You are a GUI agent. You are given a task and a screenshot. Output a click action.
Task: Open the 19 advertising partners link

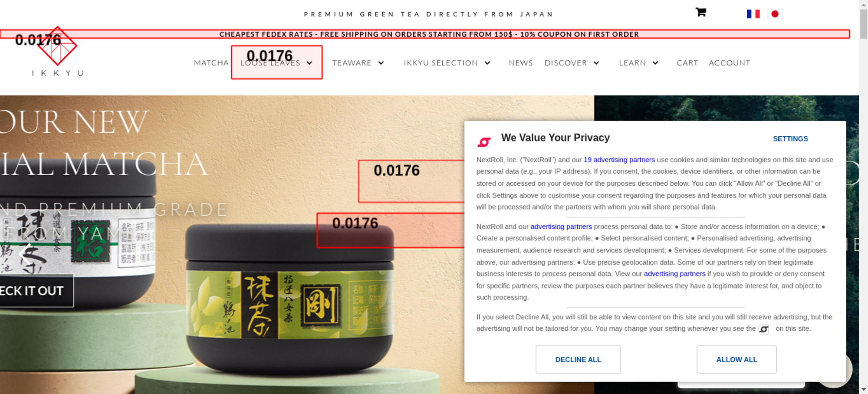[619, 160]
